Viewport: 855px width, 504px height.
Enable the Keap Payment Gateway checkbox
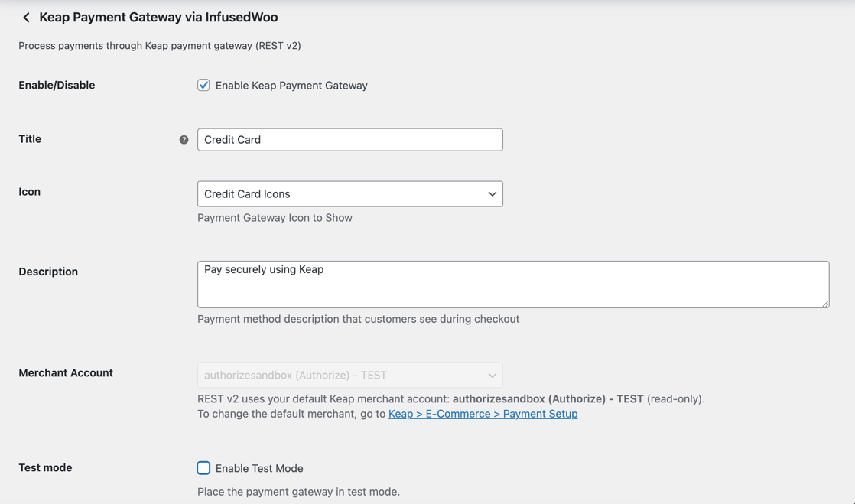203,85
